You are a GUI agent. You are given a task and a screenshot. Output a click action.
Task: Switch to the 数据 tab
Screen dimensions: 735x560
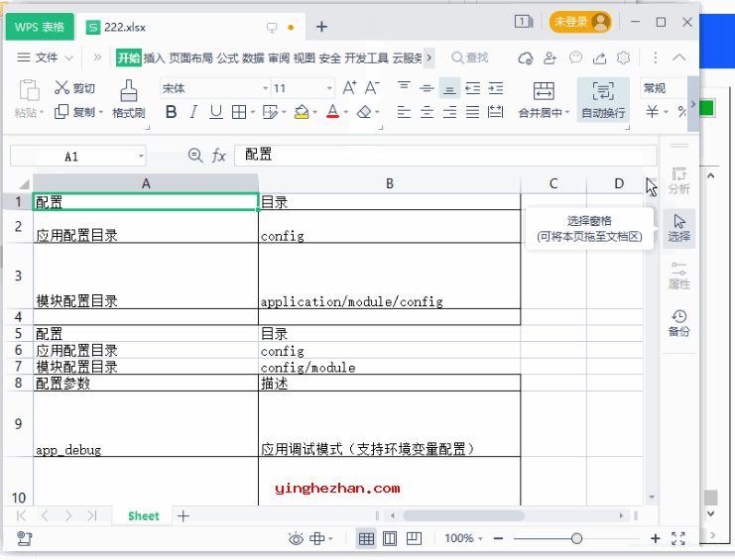pyautogui.click(x=253, y=58)
